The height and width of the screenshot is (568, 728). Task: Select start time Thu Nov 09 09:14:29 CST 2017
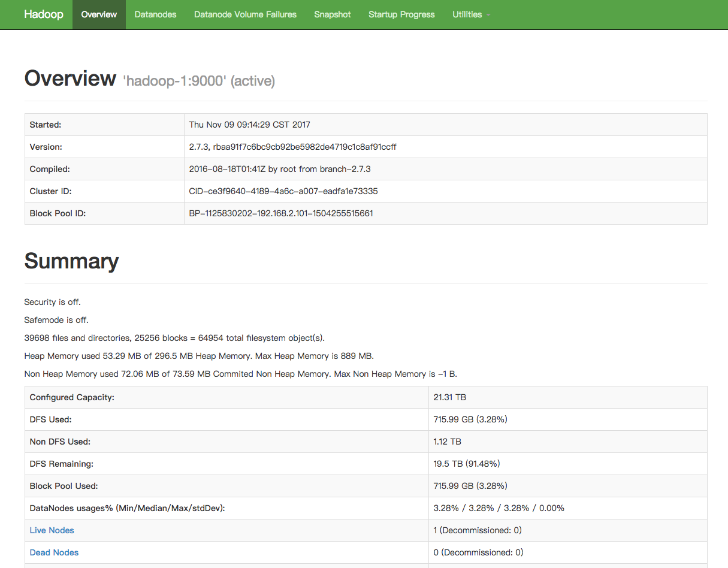tap(249, 125)
